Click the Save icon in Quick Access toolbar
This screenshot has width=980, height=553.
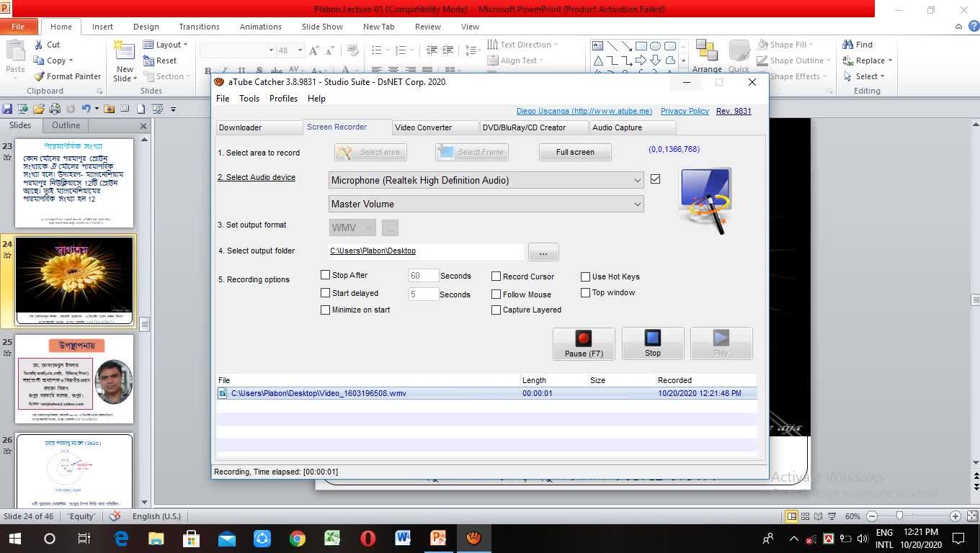(x=7, y=109)
